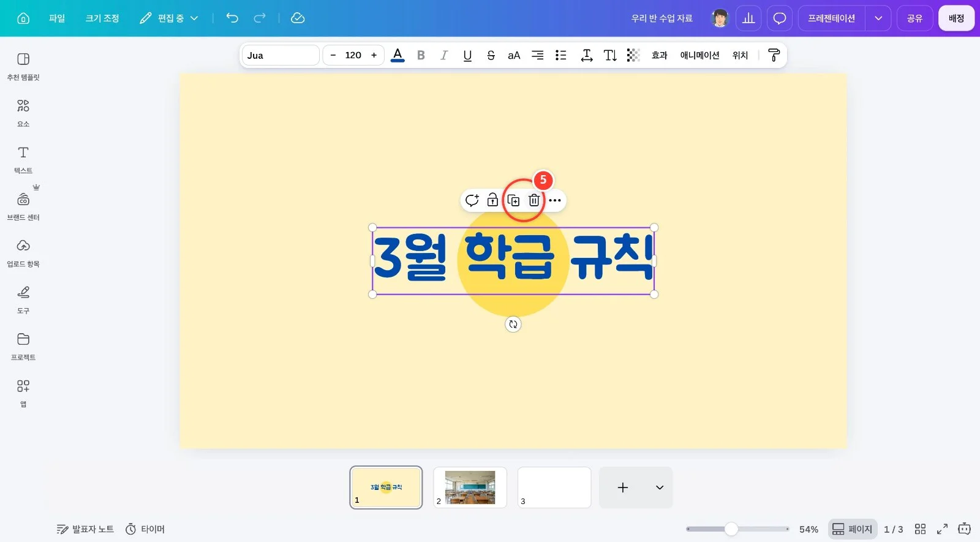Expand the 편집 중 mode dropdown
This screenshot has width=980, height=542.
169,18
